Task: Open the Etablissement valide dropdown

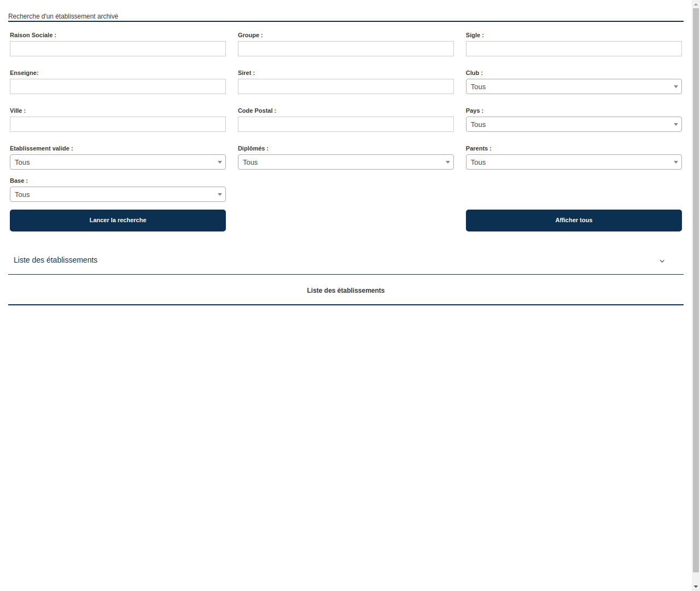Action: (x=118, y=162)
